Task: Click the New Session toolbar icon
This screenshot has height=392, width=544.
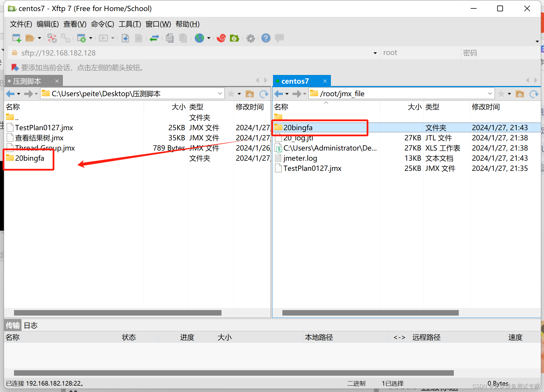Action: (x=17, y=38)
